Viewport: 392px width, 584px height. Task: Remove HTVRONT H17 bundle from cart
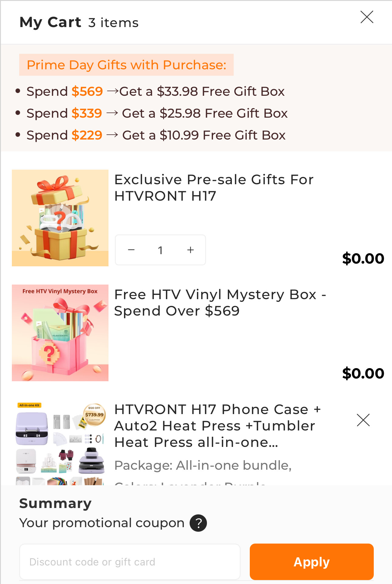tap(363, 420)
